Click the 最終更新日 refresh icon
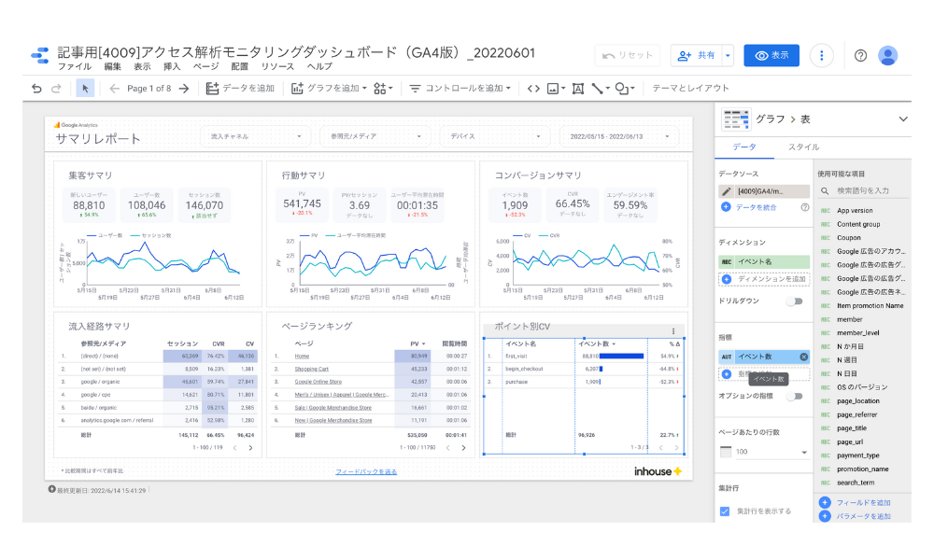 (x=51, y=490)
